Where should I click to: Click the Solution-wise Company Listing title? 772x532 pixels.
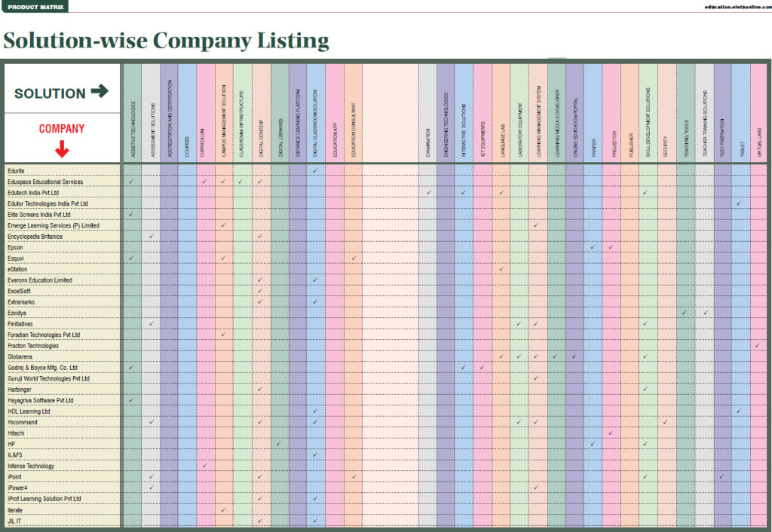tap(166, 41)
